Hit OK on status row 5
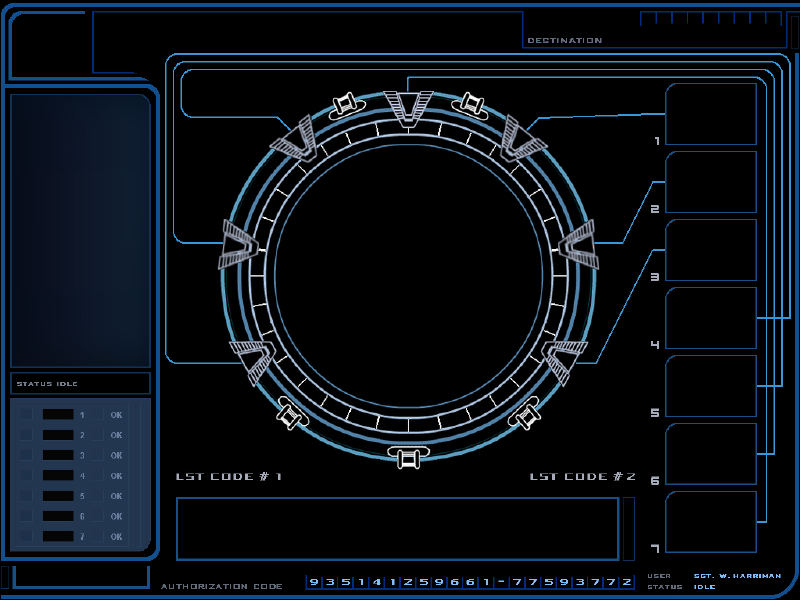This screenshot has height=600, width=800. (x=116, y=496)
